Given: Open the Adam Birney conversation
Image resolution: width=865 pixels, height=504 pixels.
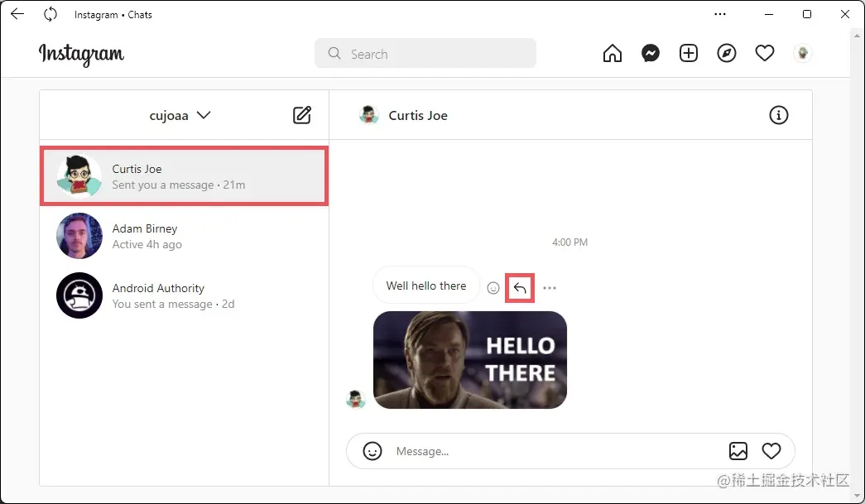Looking at the screenshot, I should 185,236.
